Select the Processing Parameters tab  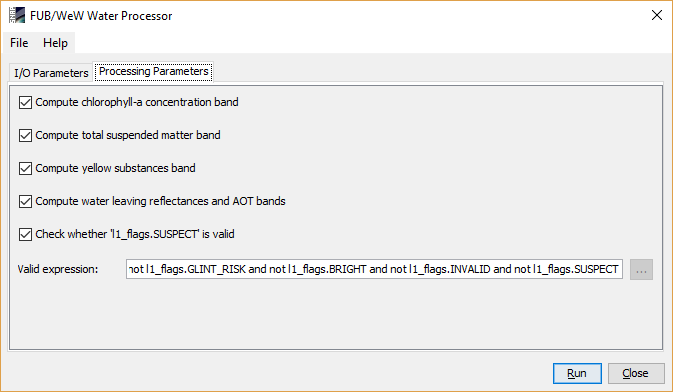click(x=153, y=71)
